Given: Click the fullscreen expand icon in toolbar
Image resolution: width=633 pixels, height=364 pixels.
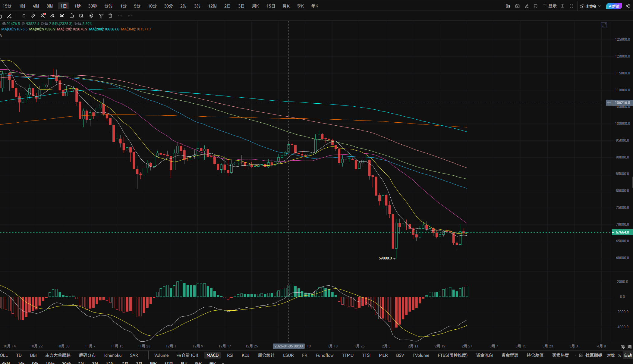Looking at the screenshot, I should click(572, 6).
